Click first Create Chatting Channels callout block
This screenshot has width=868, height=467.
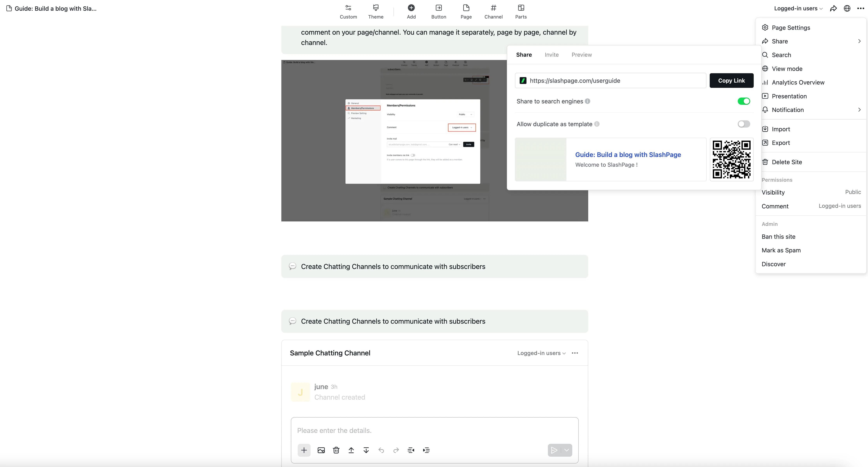point(434,267)
